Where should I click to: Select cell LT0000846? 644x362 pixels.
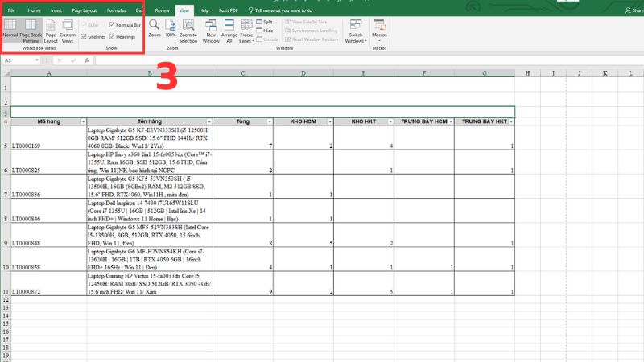tap(49, 211)
